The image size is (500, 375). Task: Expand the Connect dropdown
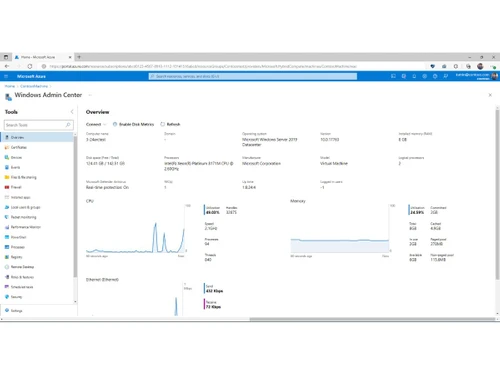click(96, 124)
